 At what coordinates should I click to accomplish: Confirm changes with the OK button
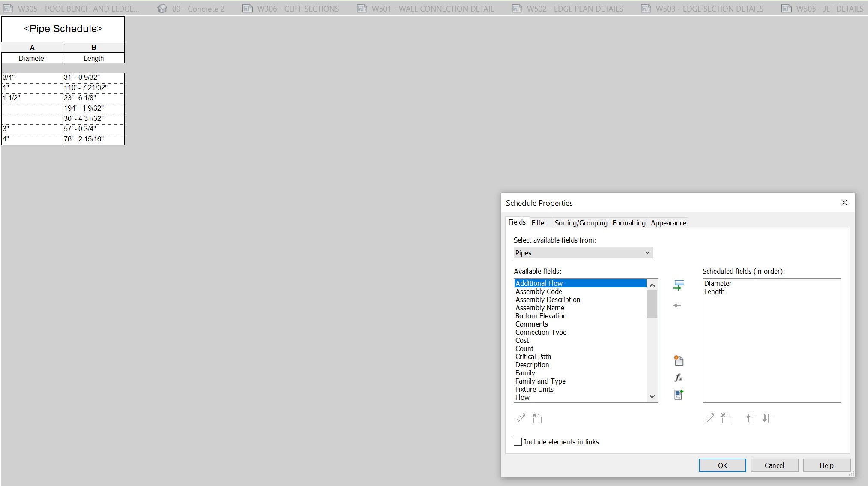point(722,465)
